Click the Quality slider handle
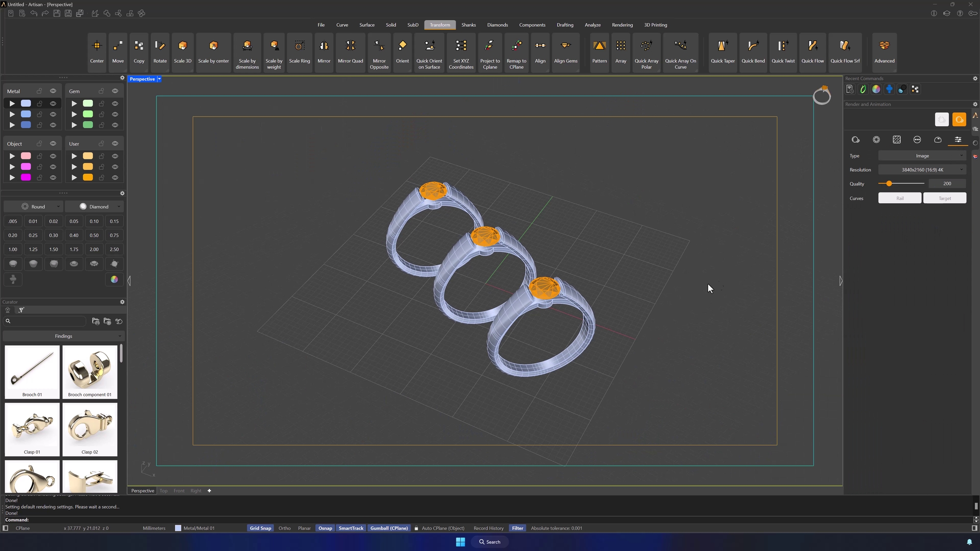980x551 pixels. pos(889,184)
